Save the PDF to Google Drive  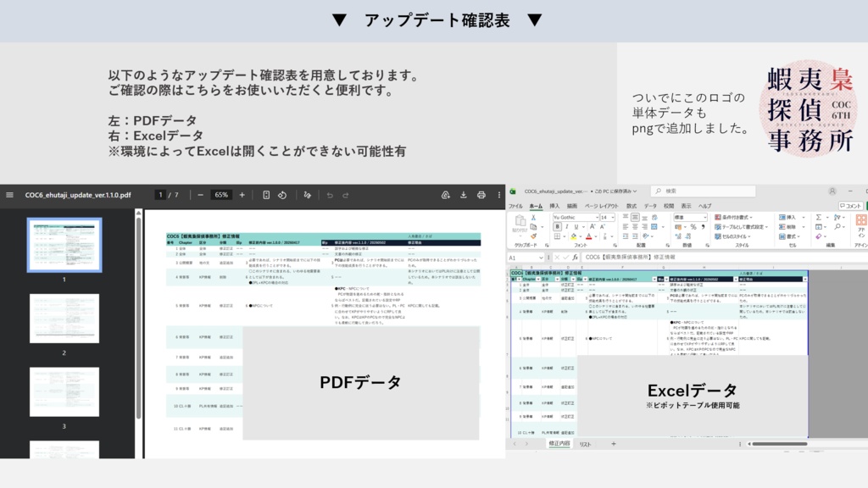point(445,195)
